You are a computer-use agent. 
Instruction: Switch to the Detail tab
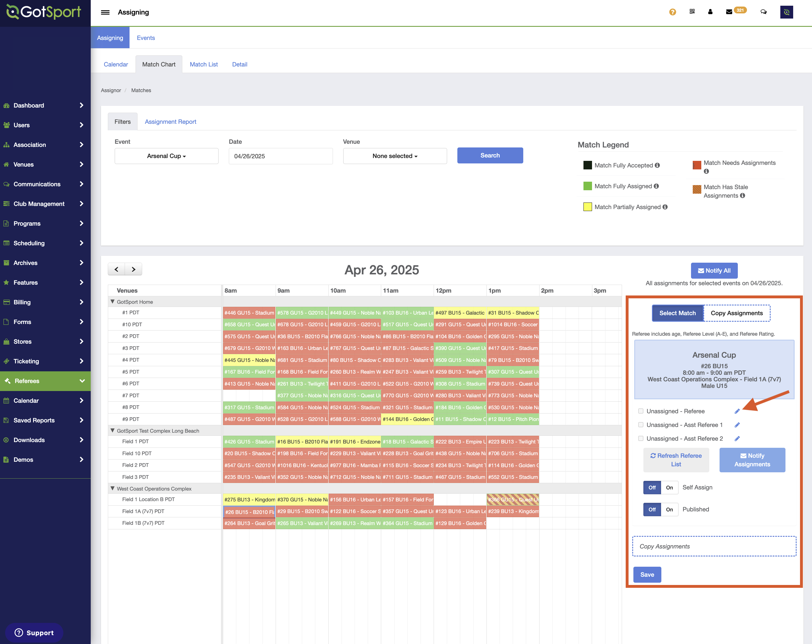point(240,64)
